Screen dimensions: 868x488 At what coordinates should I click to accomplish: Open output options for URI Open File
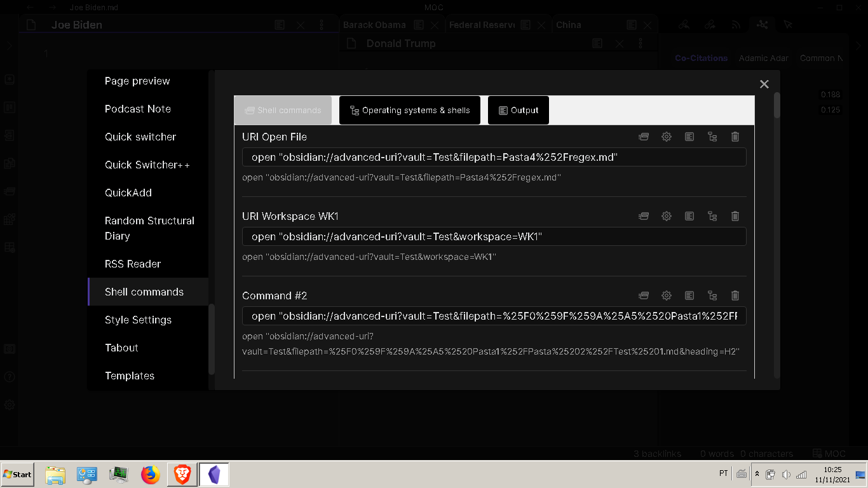(x=689, y=137)
